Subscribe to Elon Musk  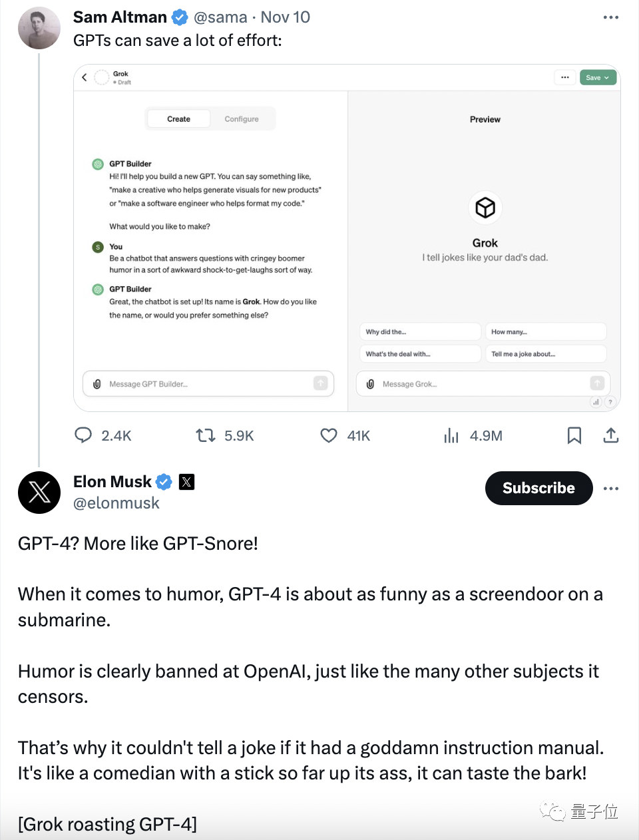[x=538, y=488]
